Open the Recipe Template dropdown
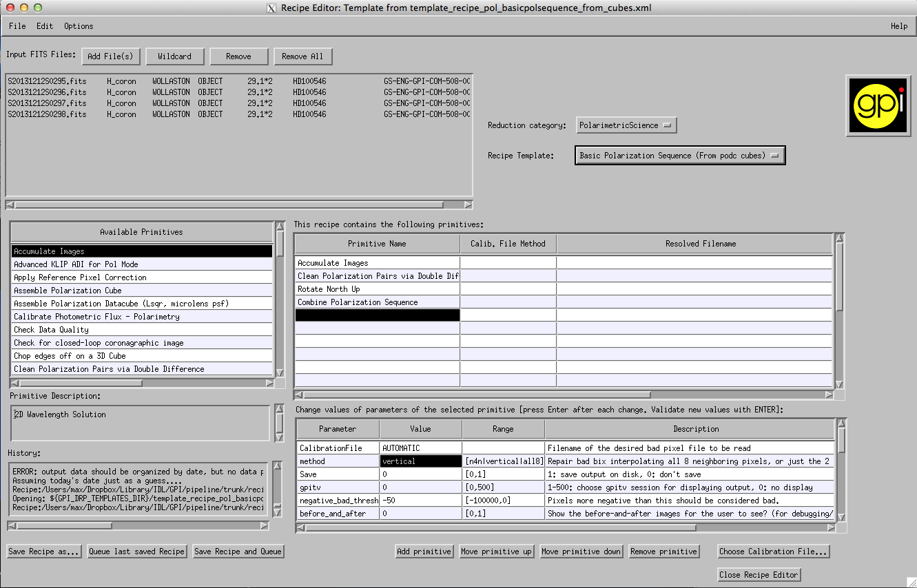Viewport: 917px width, 588px height. (x=679, y=156)
